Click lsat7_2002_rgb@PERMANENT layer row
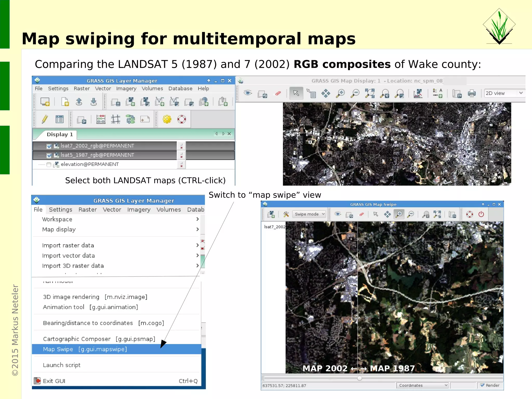Viewport: 532px width, 399px height. click(134, 146)
